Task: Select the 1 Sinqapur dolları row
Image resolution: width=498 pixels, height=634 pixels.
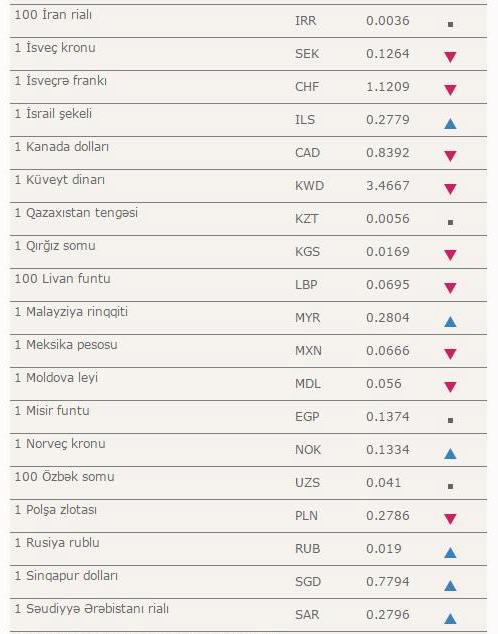Action: (248, 582)
